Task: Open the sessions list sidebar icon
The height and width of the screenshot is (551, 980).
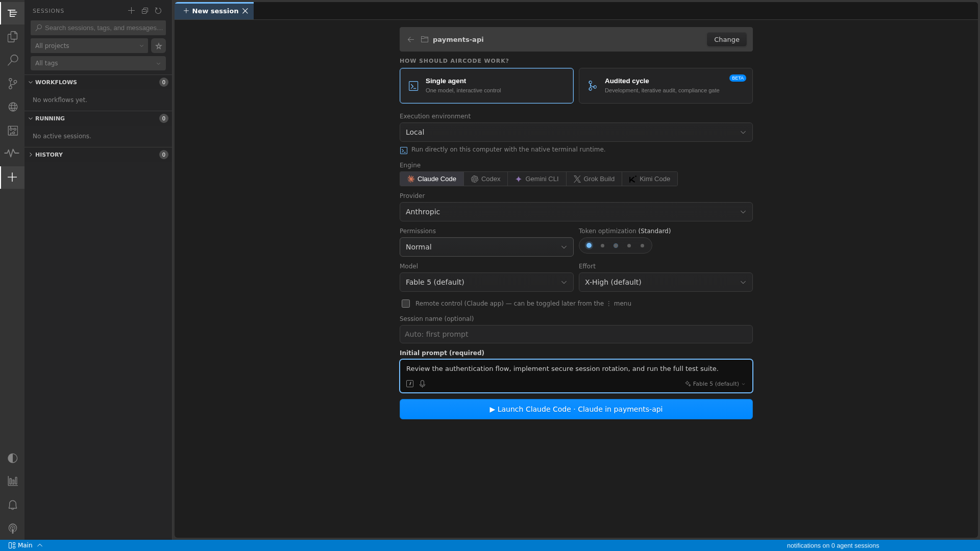Action: 12,13
